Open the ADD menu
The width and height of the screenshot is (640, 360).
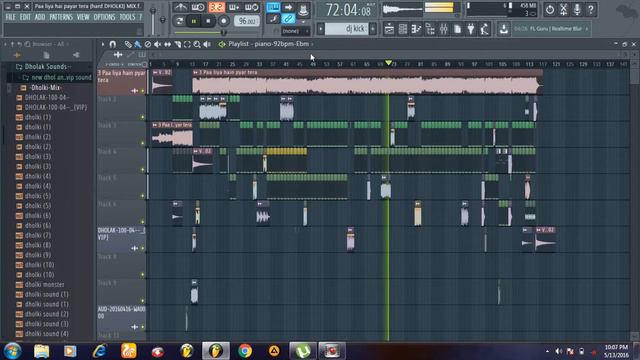point(40,17)
